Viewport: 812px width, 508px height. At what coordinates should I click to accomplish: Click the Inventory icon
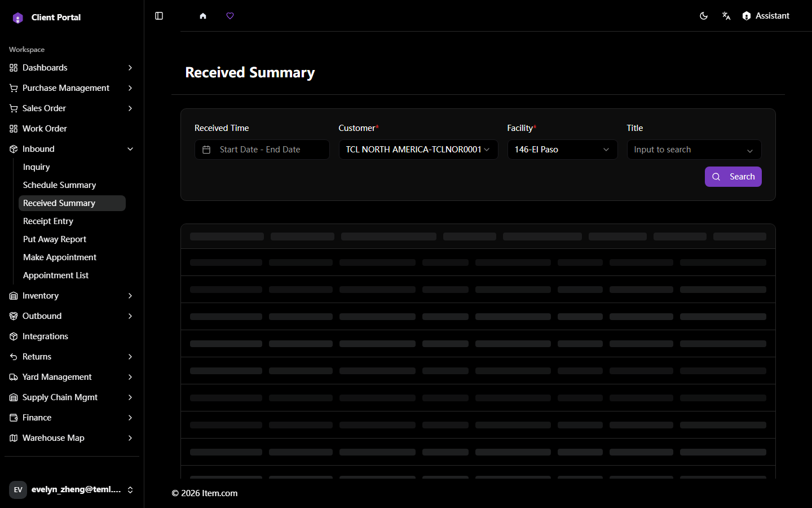(x=14, y=296)
